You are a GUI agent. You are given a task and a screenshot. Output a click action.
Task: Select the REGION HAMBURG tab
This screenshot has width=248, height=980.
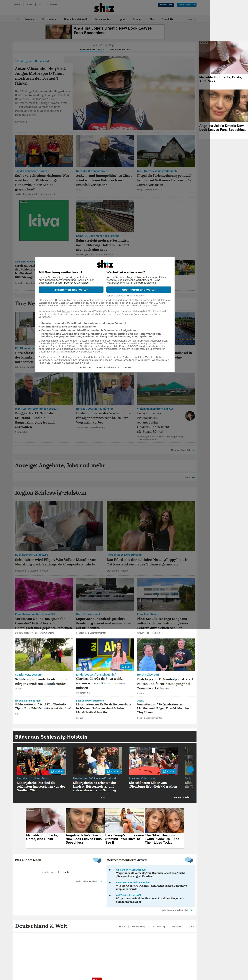point(120,49)
